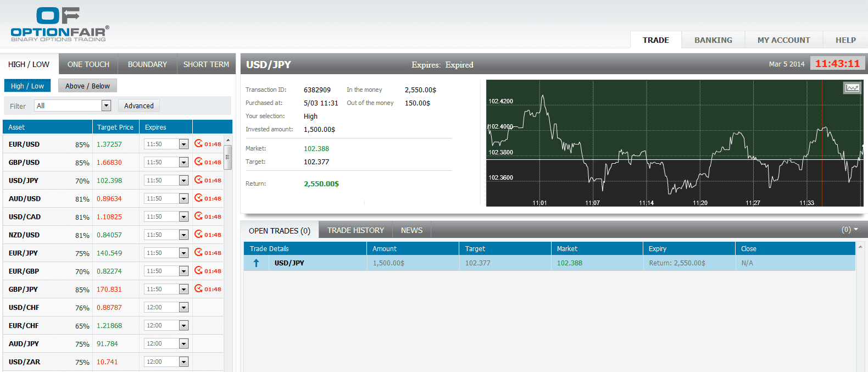Click the GBP/JPY countdown clock icon
The image size is (868, 372).
198,289
